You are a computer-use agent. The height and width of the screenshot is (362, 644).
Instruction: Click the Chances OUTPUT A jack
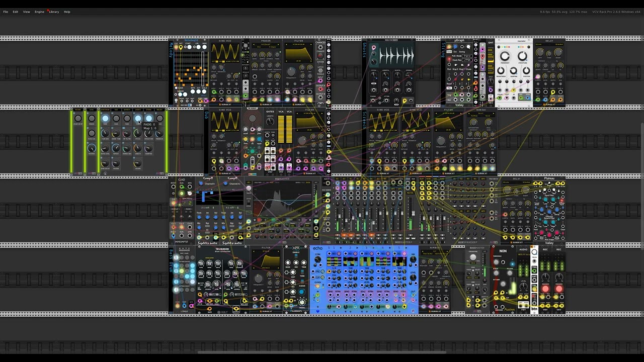coord(320,89)
